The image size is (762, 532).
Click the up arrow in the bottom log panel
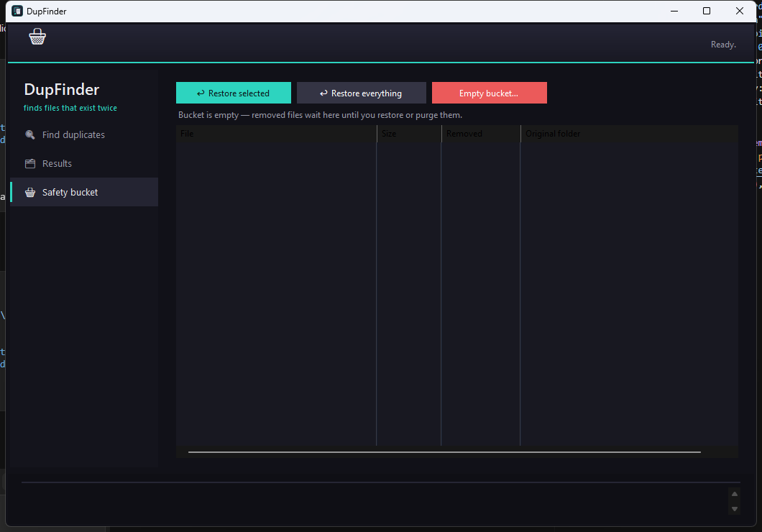click(735, 494)
